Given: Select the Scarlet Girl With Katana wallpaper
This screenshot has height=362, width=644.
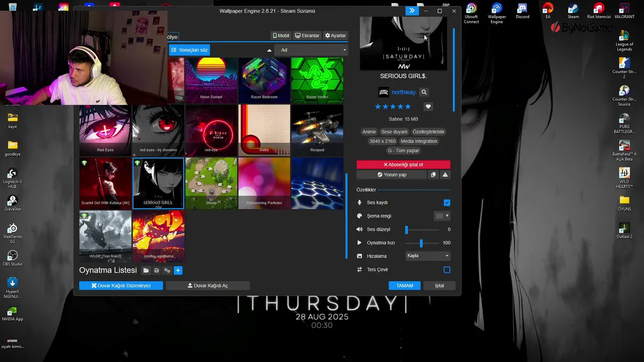Looking at the screenshot, I should pyautogui.click(x=105, y=183).
